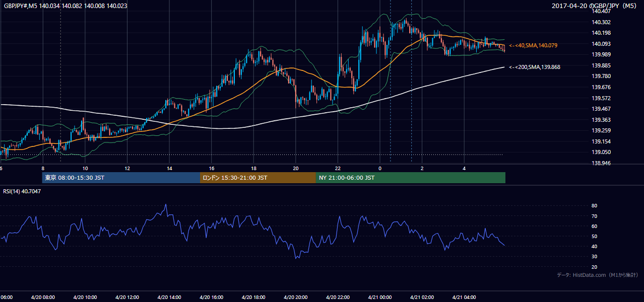The image size is (644, 302).
Task: Click the 140.198 price axis label
Action: 600,33
